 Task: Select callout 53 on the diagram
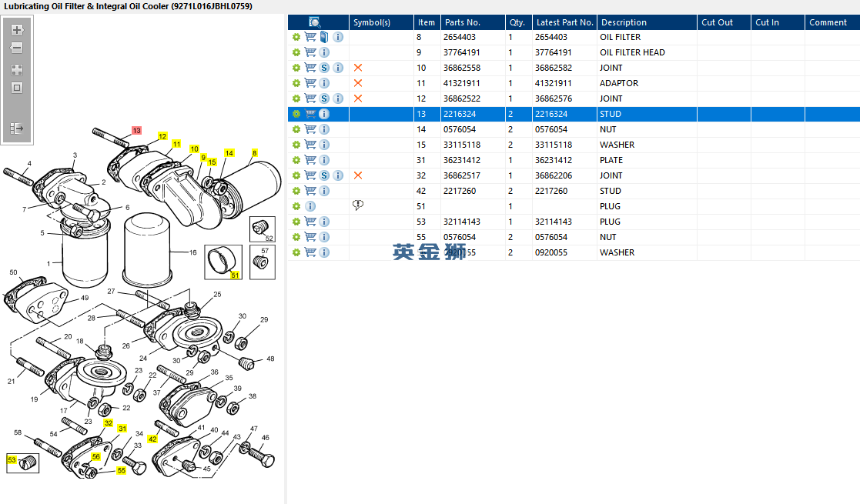[x=12, y=460]
